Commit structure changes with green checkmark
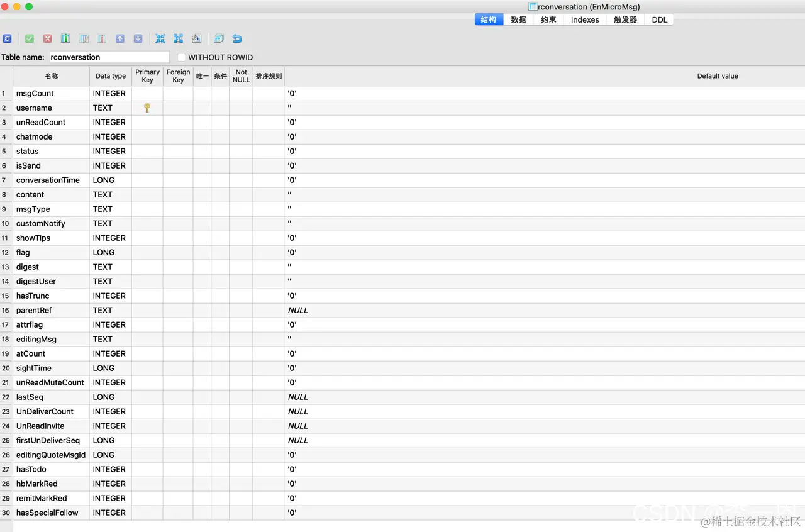The height and width of the screenshot is (532, 805). [30, 38]
